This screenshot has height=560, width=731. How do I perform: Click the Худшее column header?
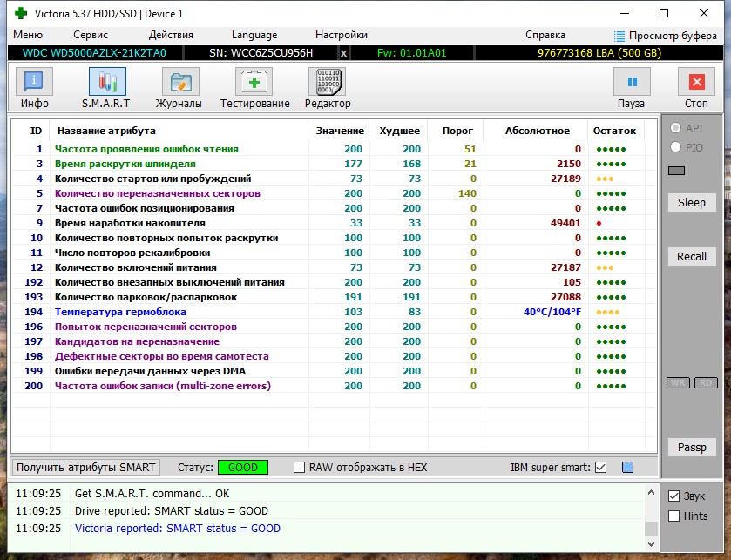coord(400,131)
